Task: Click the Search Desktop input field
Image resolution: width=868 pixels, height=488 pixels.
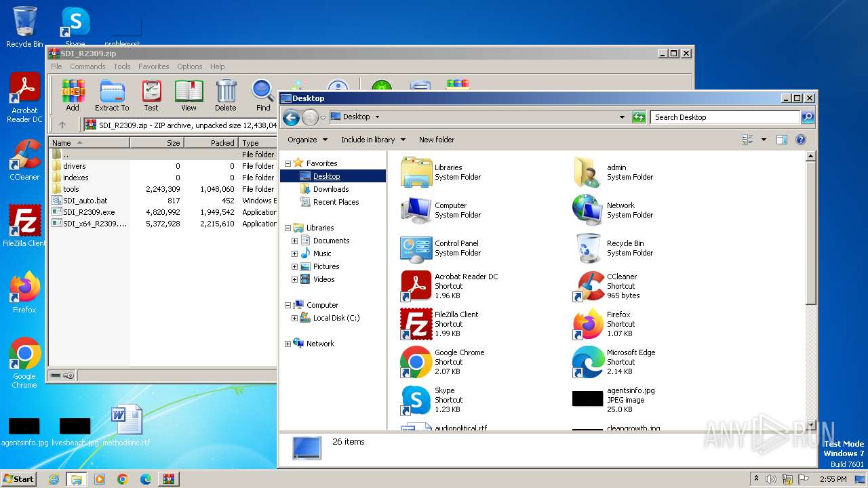Action: pos(725,117)
